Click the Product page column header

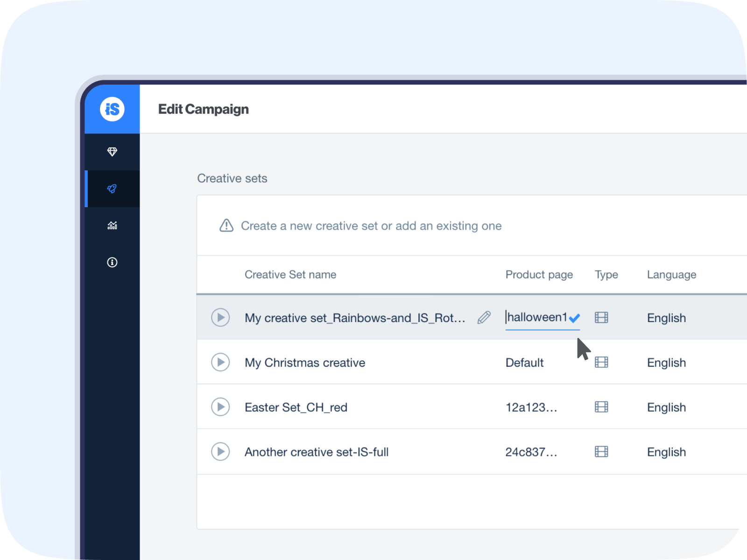(x=539, y=275)
